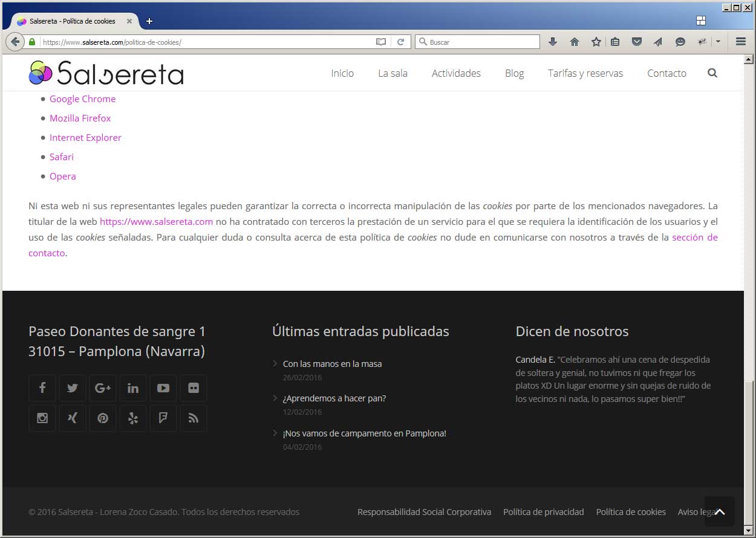
Task: Click the LinkedIn icon in footer
Action: pos(133,388)
